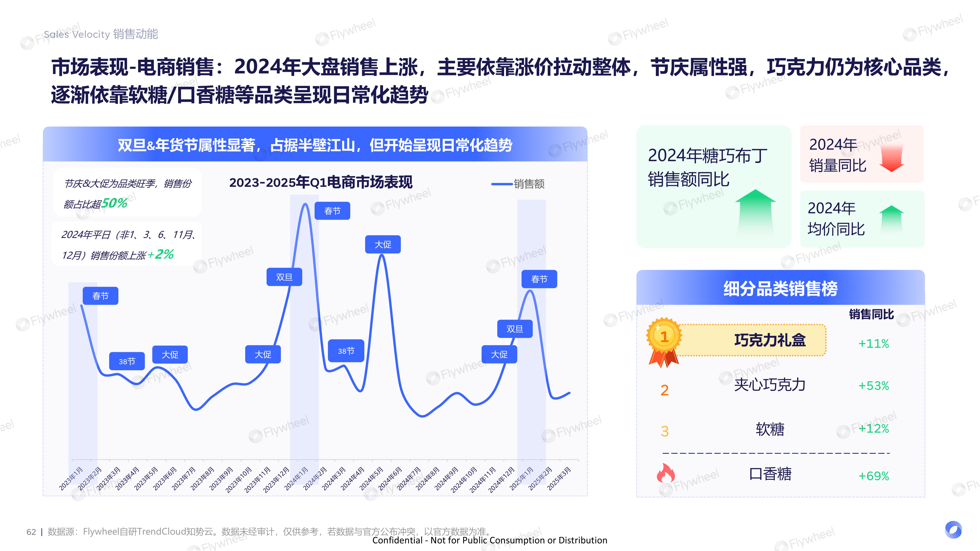Click the 春节 label at the 2024 peak
This screenshot has width=980, height=551.
[332, 211]
